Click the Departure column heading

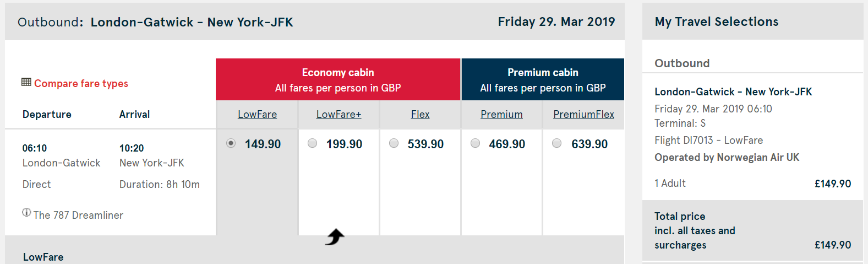[x=47, y=114]
